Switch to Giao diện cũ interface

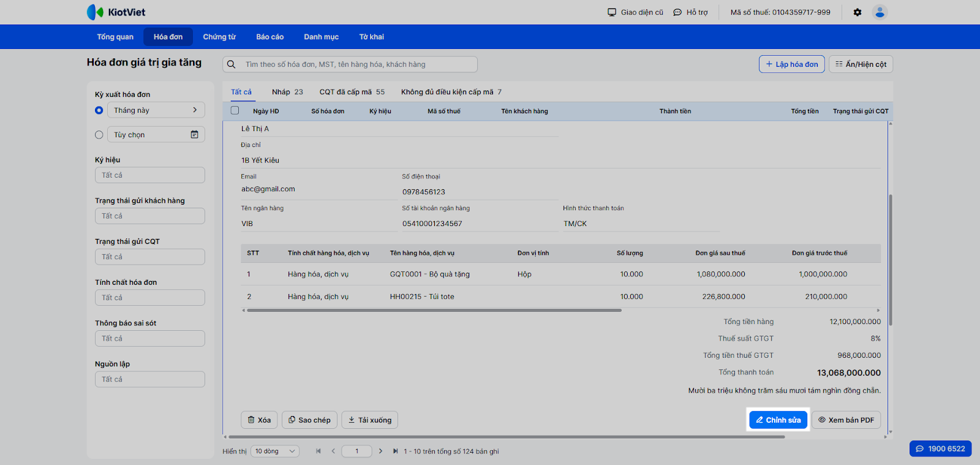point(635,12)
